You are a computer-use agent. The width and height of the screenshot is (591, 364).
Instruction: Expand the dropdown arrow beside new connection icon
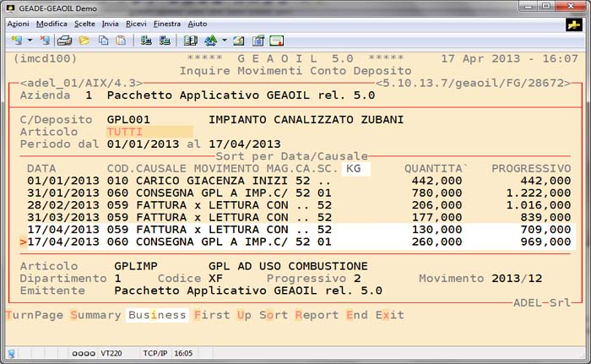coord(30,40)
